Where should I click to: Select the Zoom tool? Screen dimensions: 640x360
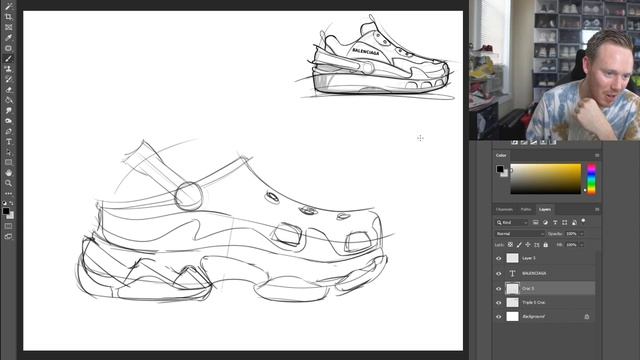point(8,183)
